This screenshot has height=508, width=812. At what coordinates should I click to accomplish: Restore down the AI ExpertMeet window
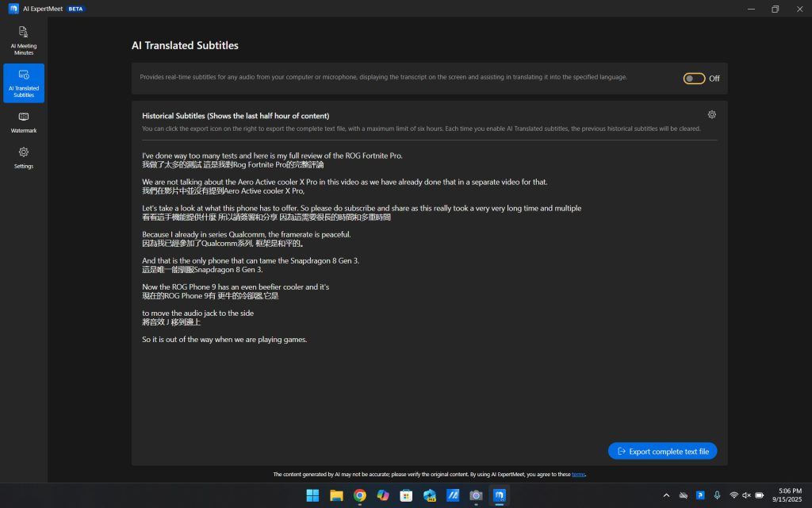click(776, 9)
